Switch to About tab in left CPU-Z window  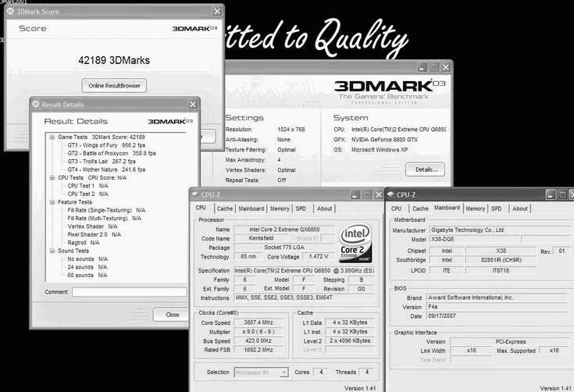click(x=324, y=208)
